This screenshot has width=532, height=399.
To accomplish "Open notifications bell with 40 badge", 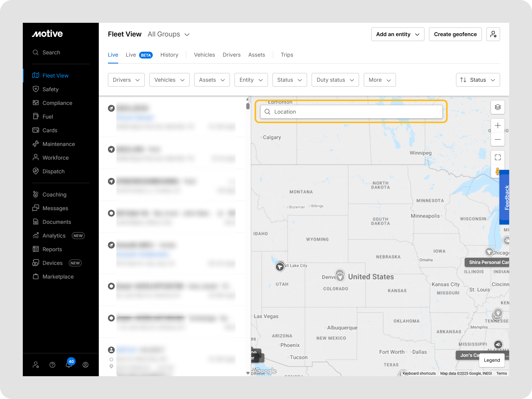I will (x=69, y=365).
